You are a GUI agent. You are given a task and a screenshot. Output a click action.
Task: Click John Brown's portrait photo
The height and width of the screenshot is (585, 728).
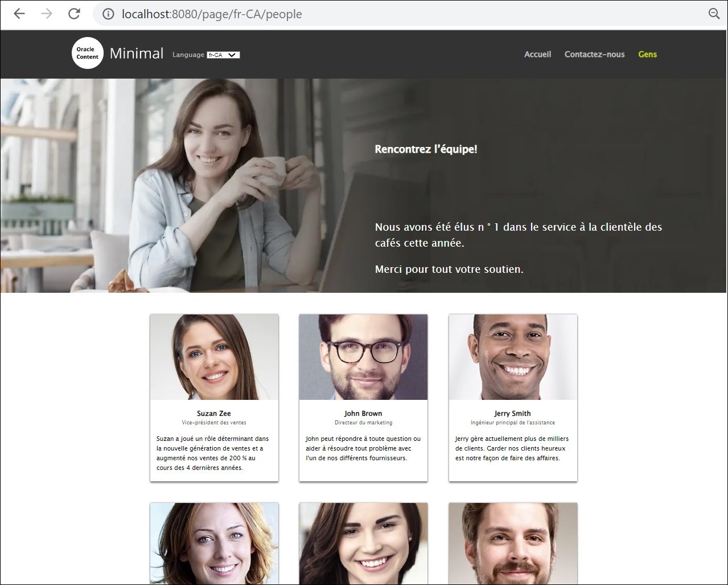tap(363, 357)
